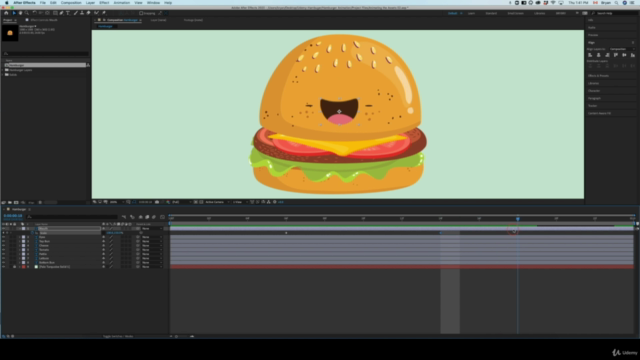Screen dimensions: 640x360
Task: Select the Pen tool
Action: (x=62, y=13)
